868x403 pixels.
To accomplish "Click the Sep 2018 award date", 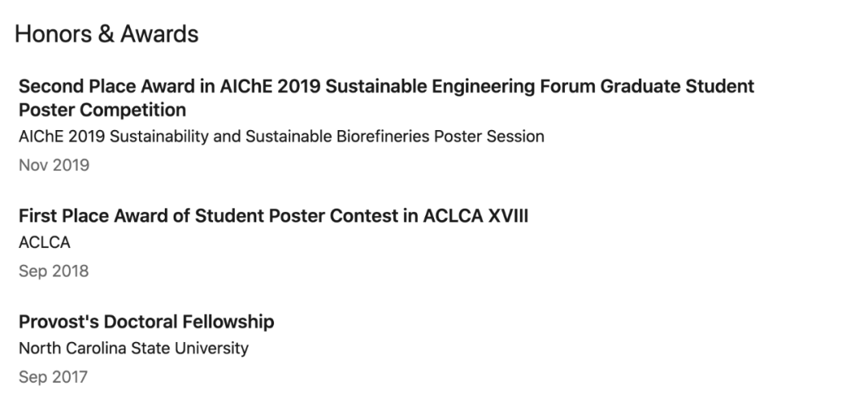I will click(x=54, y=271).
